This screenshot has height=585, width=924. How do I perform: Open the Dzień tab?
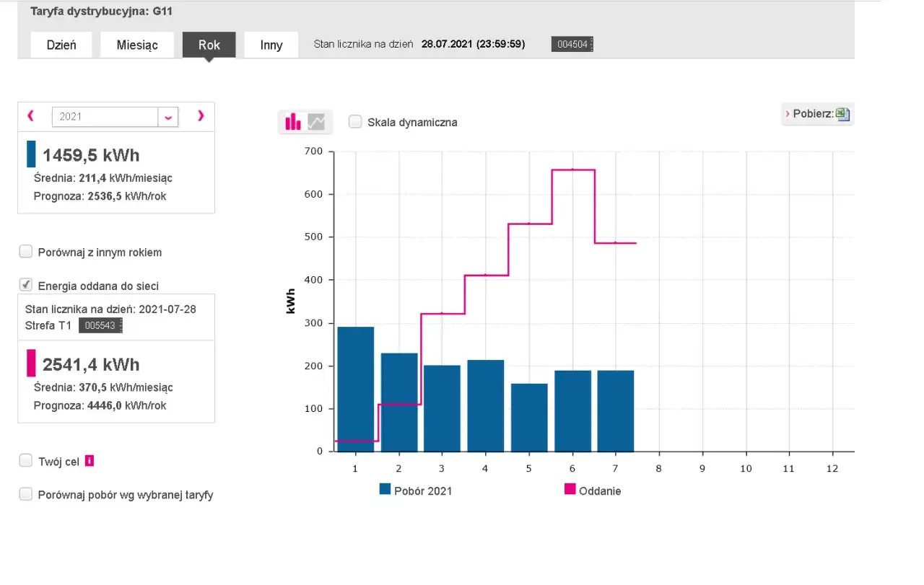pyautogui.click(x=61, y=45)
